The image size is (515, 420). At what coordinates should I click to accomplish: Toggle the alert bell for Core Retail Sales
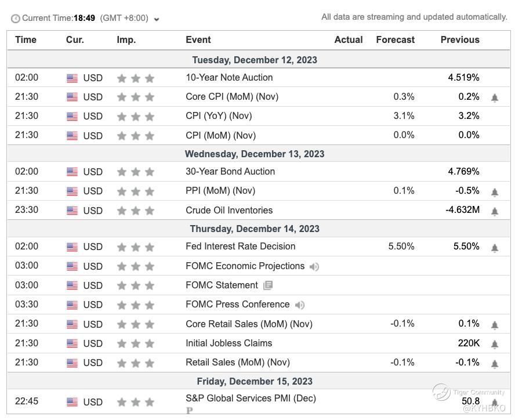495,325
